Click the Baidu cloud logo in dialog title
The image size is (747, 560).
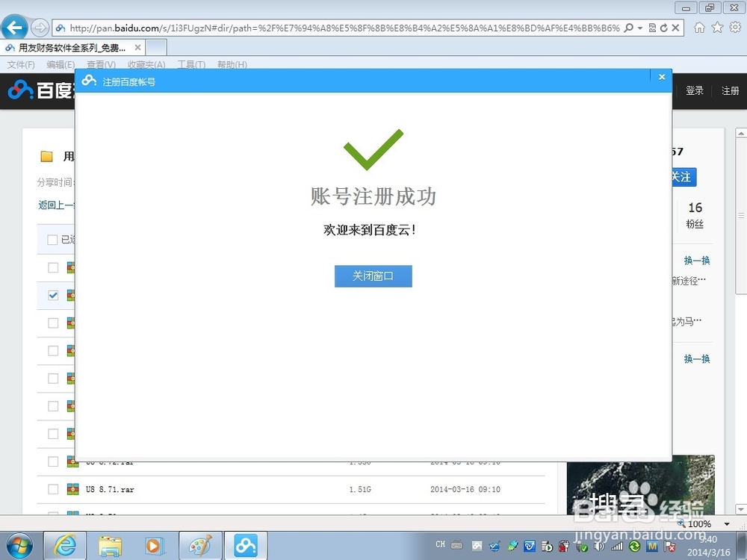(89, 81)
